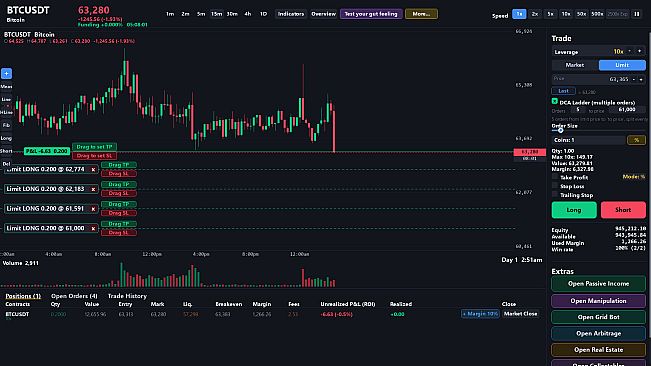Open the Indicators menu

click(291, 14)
